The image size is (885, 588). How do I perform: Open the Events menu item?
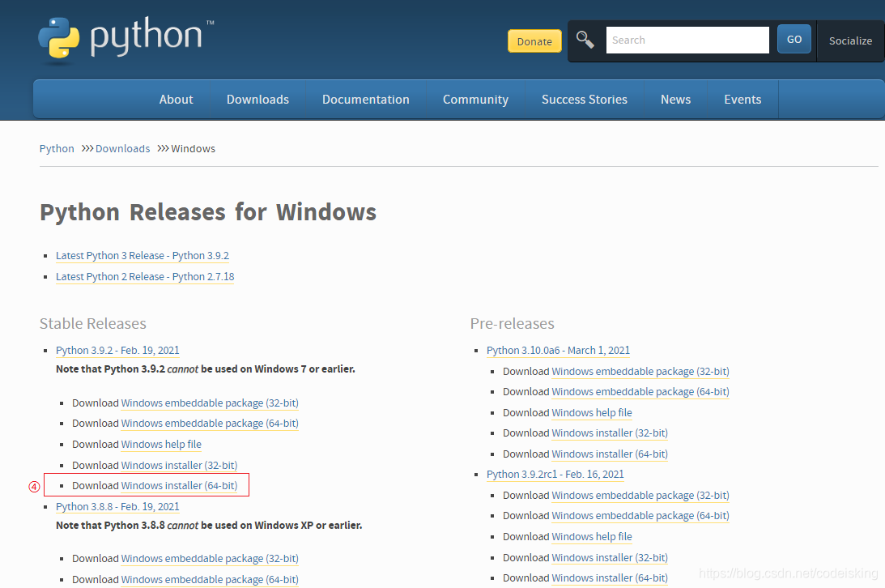[742, 100]
